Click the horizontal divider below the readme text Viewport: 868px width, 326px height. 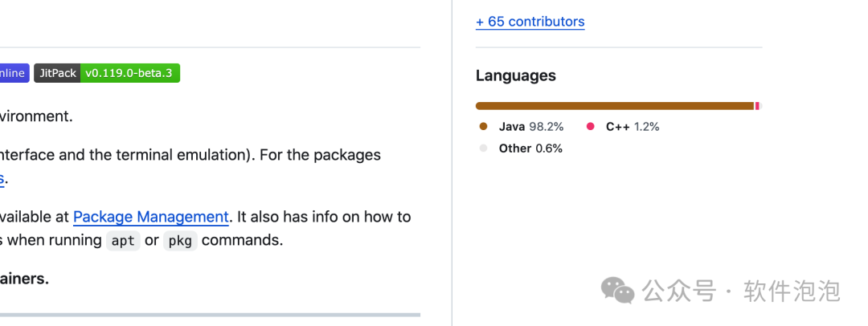coord(211,315)
